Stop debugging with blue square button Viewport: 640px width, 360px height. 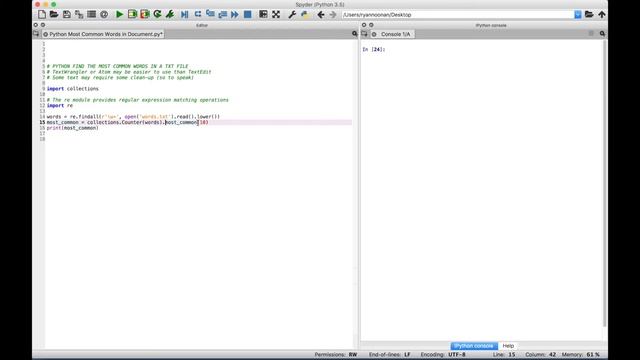coord(247,15)
